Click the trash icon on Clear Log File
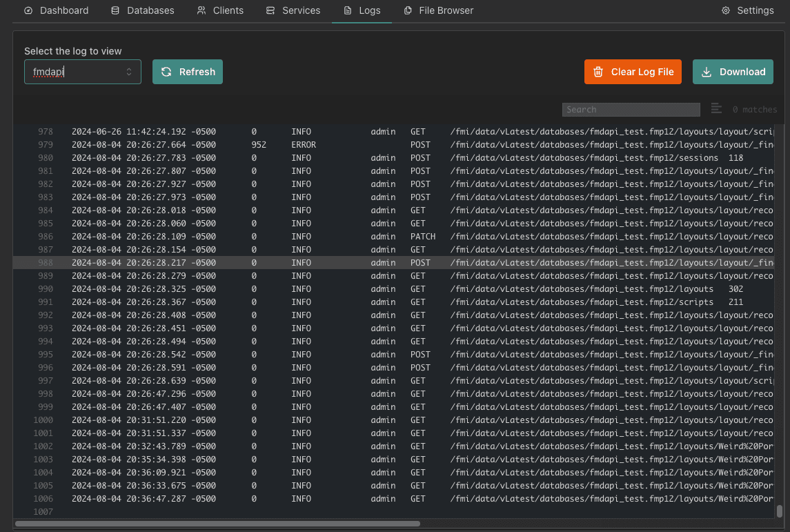790x532 pixels. tap(598, 72)
